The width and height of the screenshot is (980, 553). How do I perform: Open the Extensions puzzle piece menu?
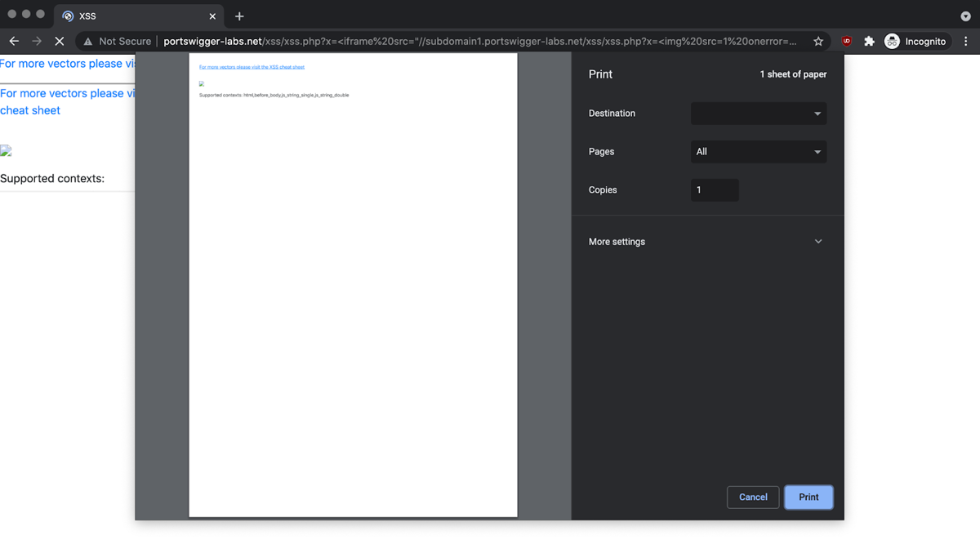pos(869,41)
